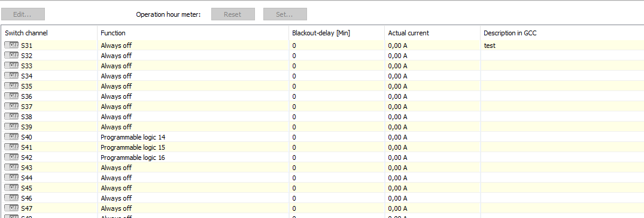644x218 pixels.
Task: Select the S47 channel label
Action: pyautogui.click(x=27, y=208)
